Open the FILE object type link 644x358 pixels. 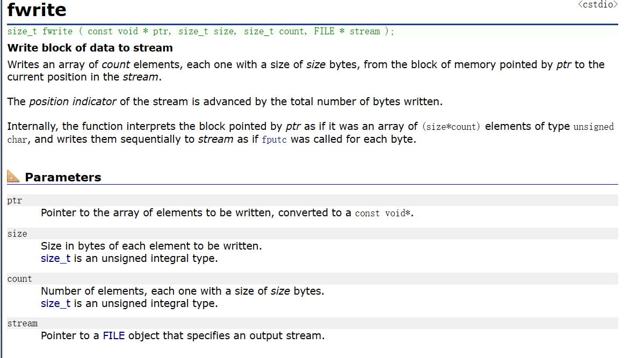(113, 336)
